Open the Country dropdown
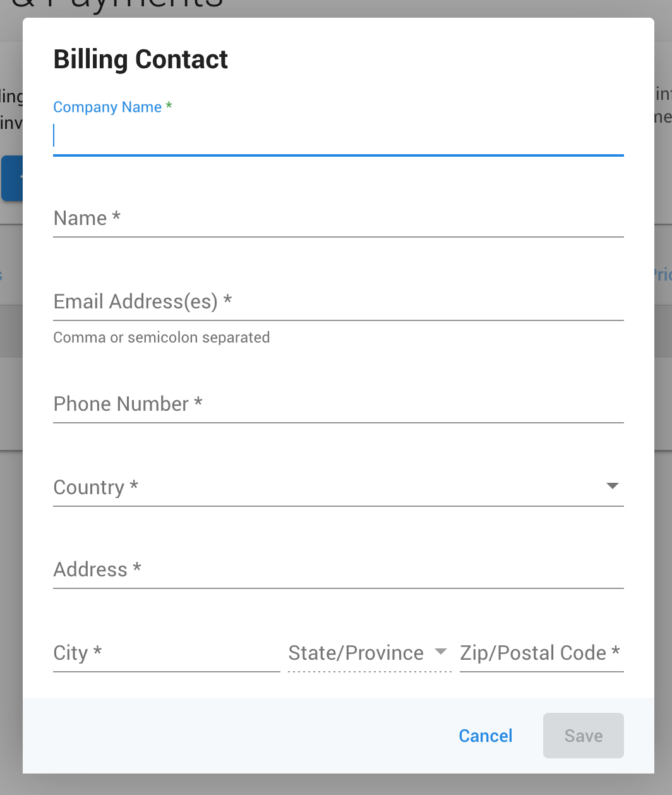672x795 pixels. click(339, 487)
